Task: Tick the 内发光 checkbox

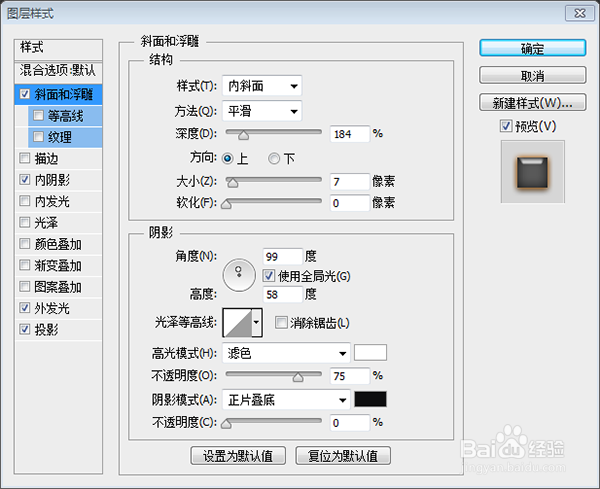Action: tap(25, 201)
